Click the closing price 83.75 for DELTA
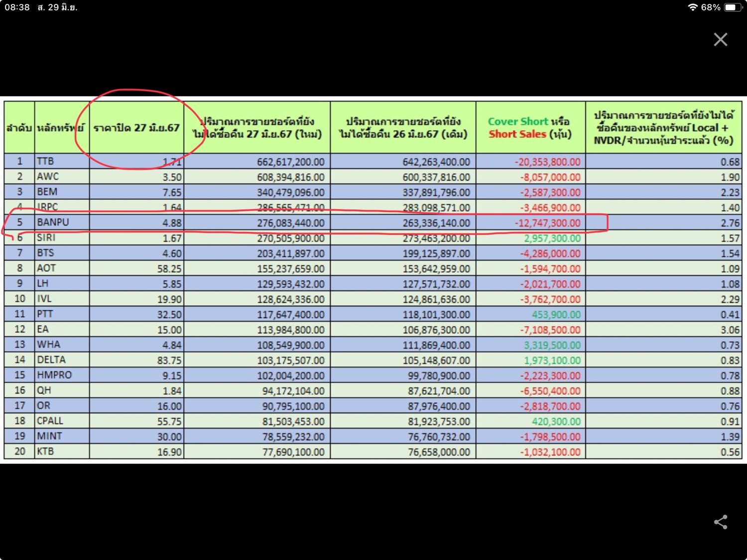 (x=170, y=360)
